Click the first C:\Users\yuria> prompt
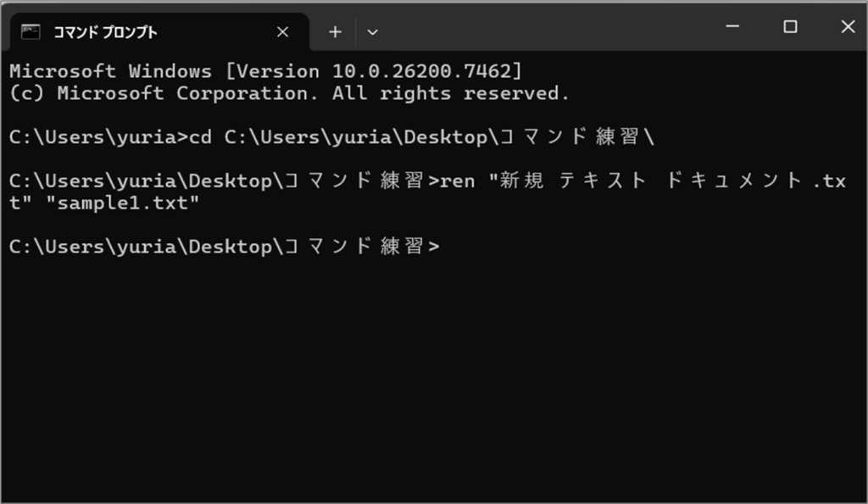Image resolution: width=868 pixels, height=504 pixels. click(x=97, y=137)
